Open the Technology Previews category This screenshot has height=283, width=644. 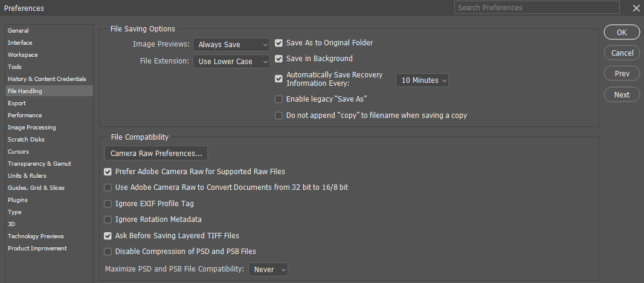tap(36, 236)
